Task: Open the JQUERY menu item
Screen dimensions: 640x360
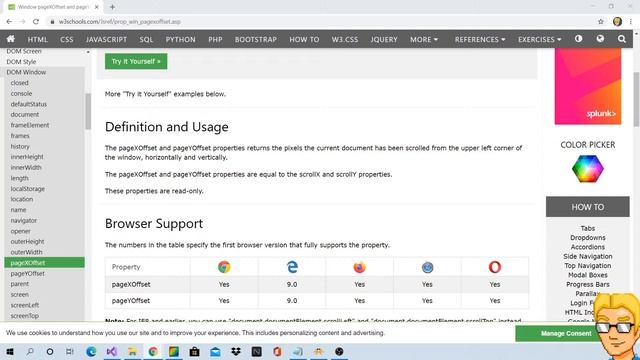Action: pos(384,39)
